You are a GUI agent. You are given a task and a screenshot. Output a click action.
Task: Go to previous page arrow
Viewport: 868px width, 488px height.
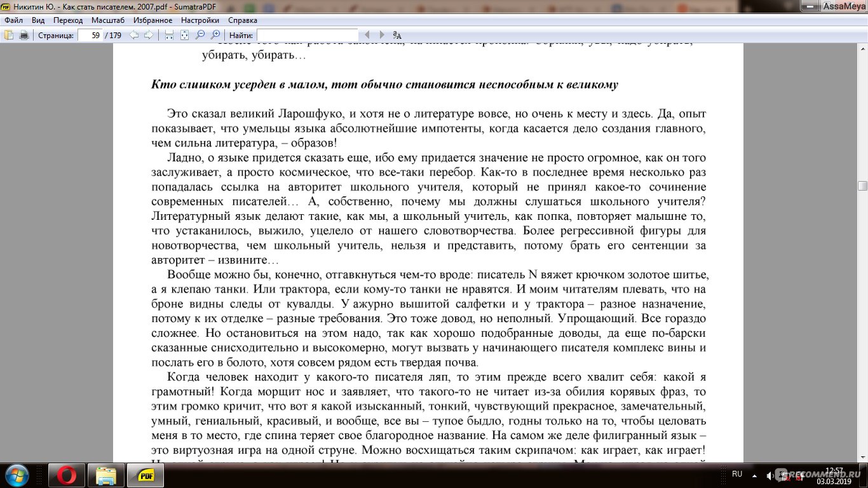click(134, 35)
